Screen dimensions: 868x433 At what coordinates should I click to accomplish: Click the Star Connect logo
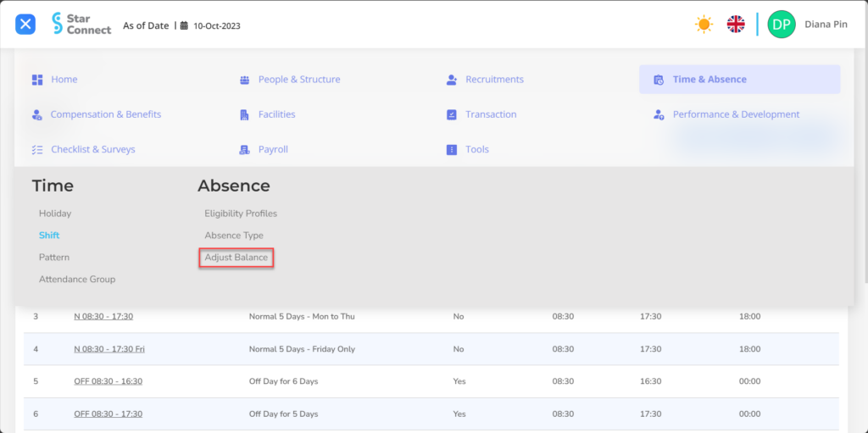click(81, 24)
